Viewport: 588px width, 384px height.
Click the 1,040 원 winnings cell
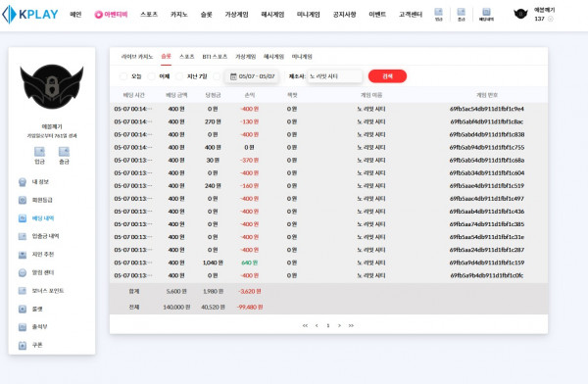[213, 263]
